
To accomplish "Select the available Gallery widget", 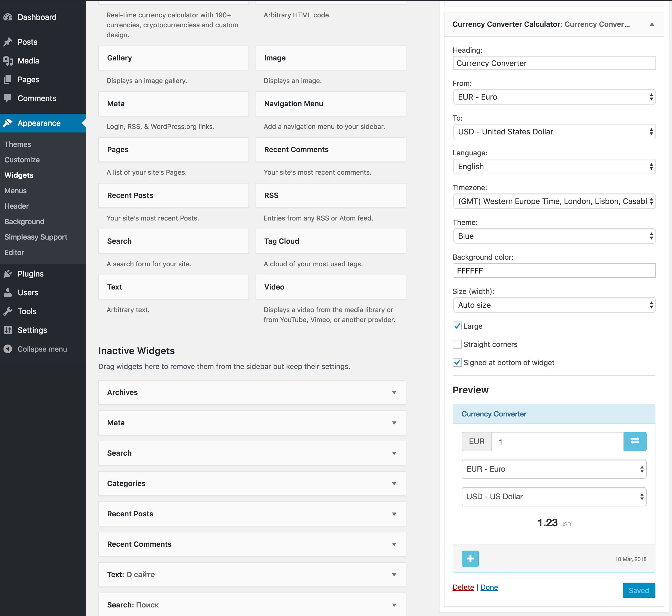I will 173,58.
